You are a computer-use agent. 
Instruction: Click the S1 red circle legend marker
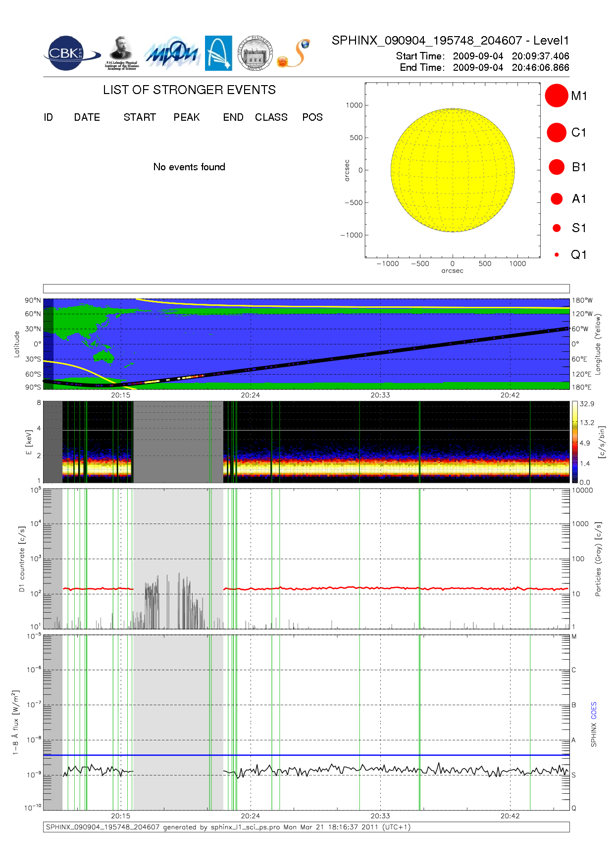[557, 228]
